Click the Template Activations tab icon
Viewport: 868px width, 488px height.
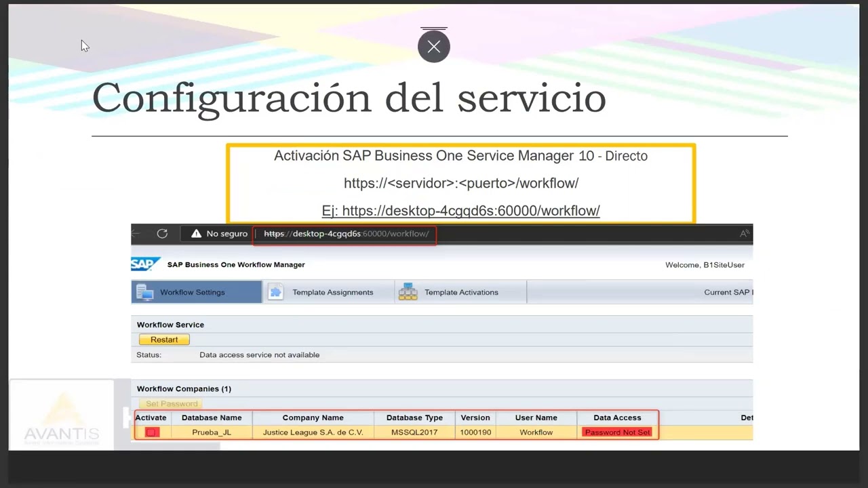(x=408, y=292)
